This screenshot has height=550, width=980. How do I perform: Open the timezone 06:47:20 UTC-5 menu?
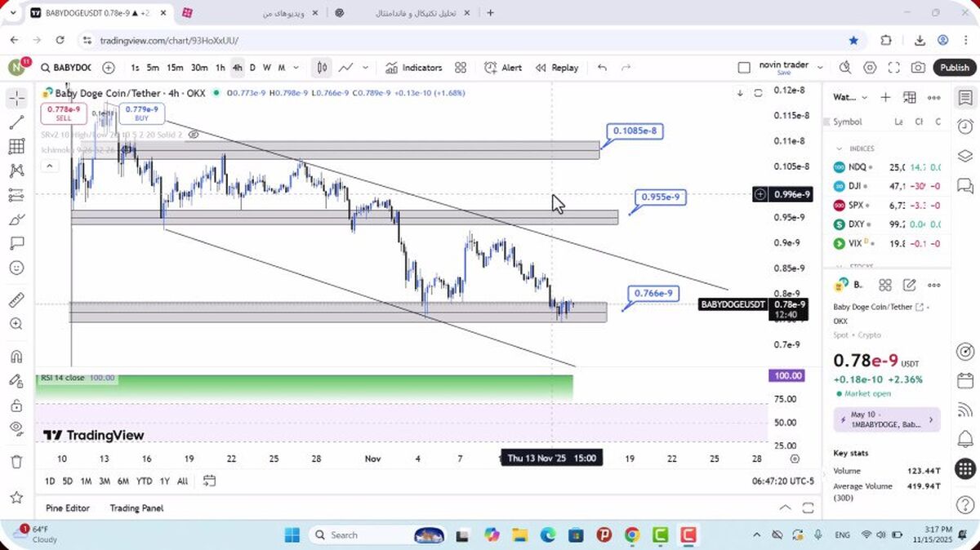click(783, 481)
